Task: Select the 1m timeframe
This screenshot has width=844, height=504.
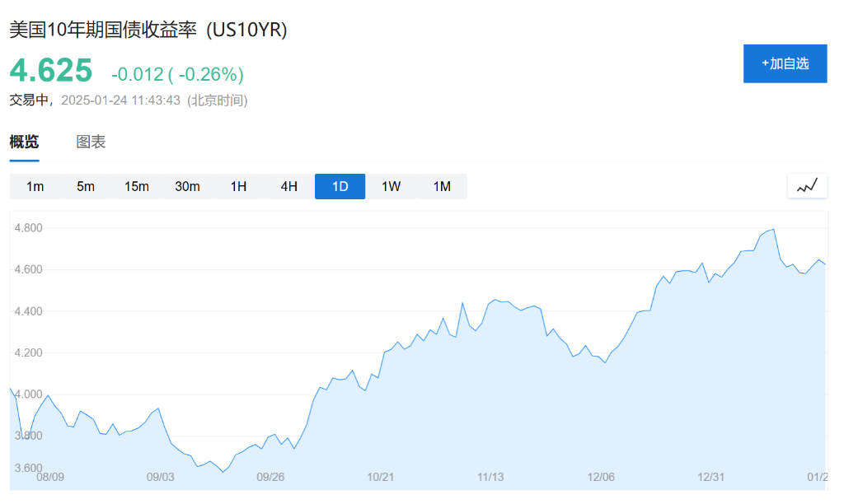Action: click(35, 186)
